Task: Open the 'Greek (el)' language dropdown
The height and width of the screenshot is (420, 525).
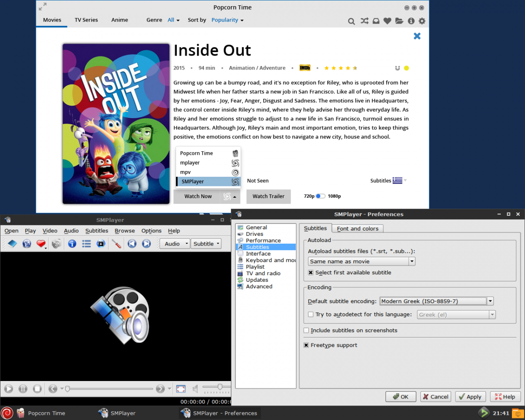Action: click(x=457, y=315)
